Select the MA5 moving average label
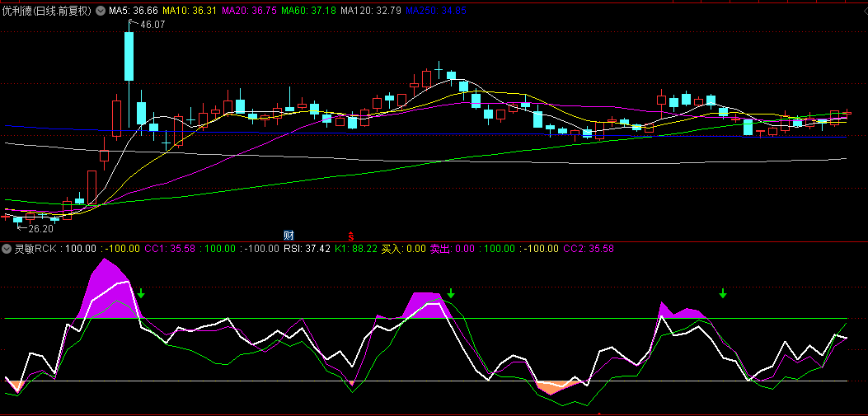Screen dimensions: 868x416 click(133, 11)
